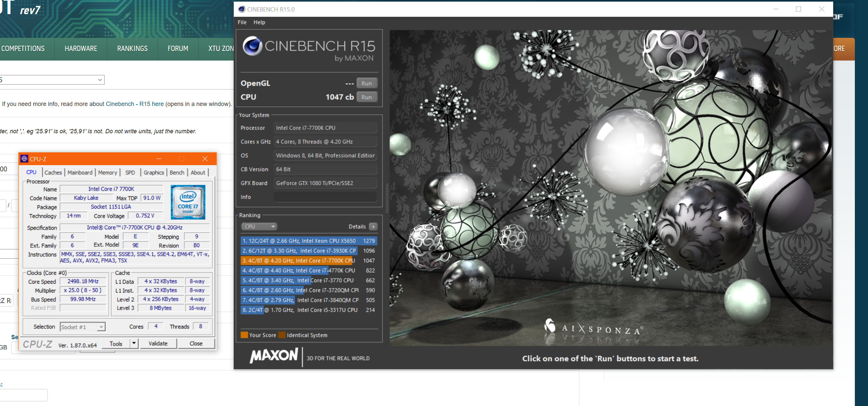
Task: Click the Cinebench title bar app icon
Action: point(242,9)
